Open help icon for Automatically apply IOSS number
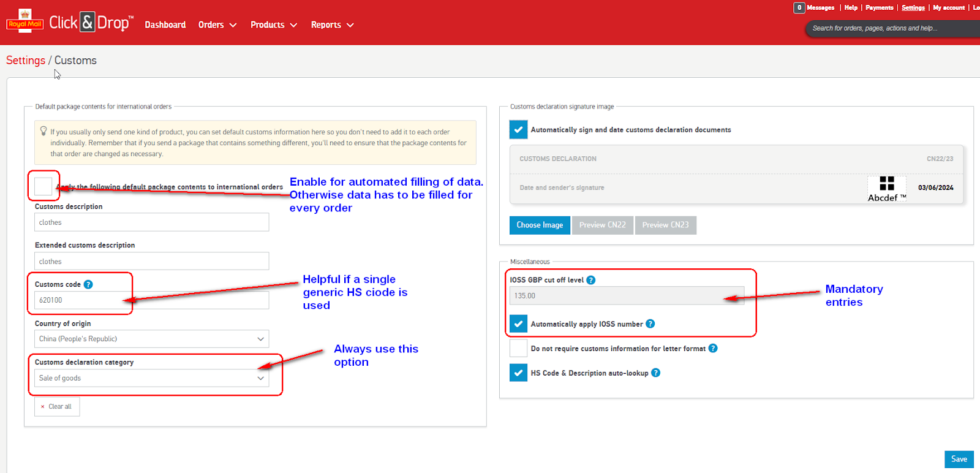980x473 pixels. click(x=650, y=324)
